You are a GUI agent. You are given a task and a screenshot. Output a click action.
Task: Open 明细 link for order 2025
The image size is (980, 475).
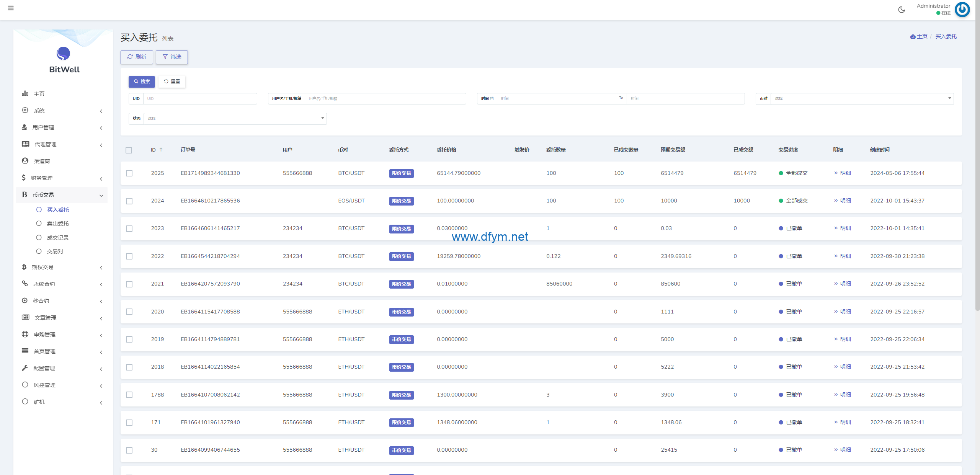[x=842, y=173]
